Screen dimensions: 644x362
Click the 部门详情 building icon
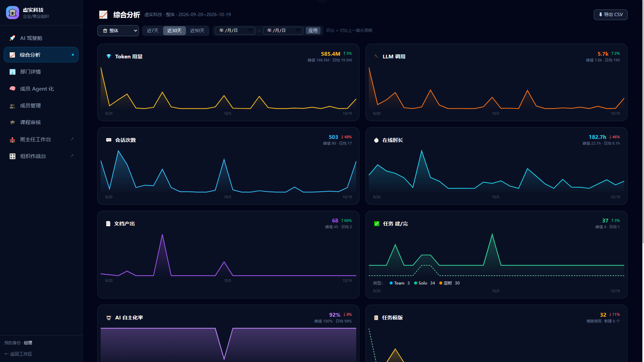coord(12,72)
